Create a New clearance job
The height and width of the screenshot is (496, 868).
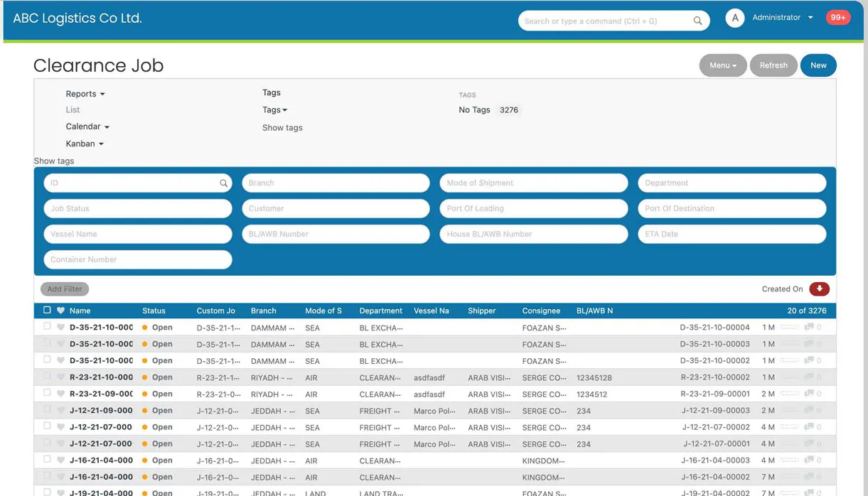pyautogui.click(x=818, y=65)
